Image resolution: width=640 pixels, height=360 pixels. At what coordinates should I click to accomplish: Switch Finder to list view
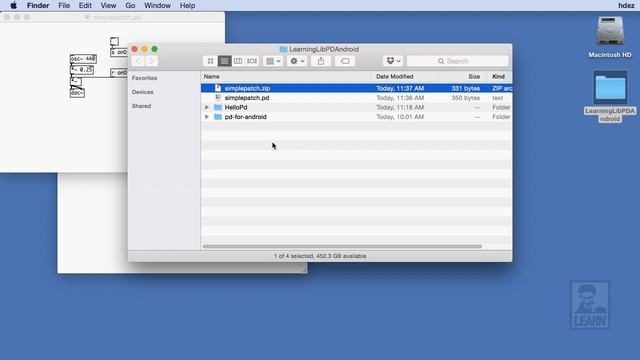tap(224, 61)
